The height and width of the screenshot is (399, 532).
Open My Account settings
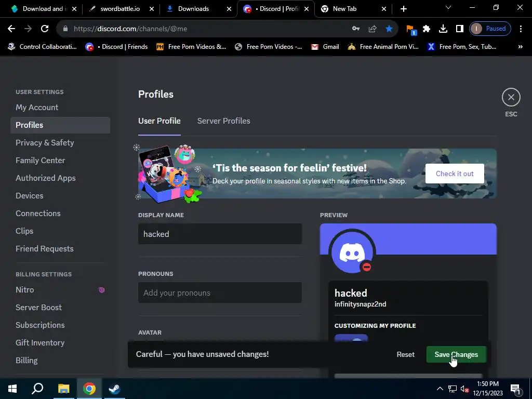(x=60, y=108)
